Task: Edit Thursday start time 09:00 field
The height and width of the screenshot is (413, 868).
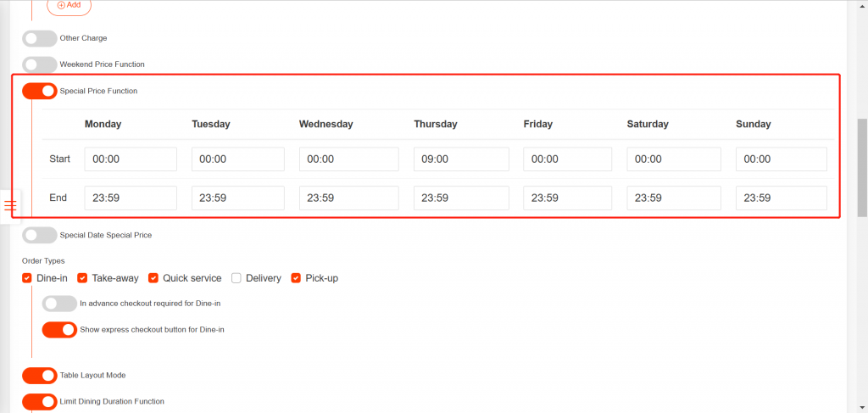Action: pos(461,159)
